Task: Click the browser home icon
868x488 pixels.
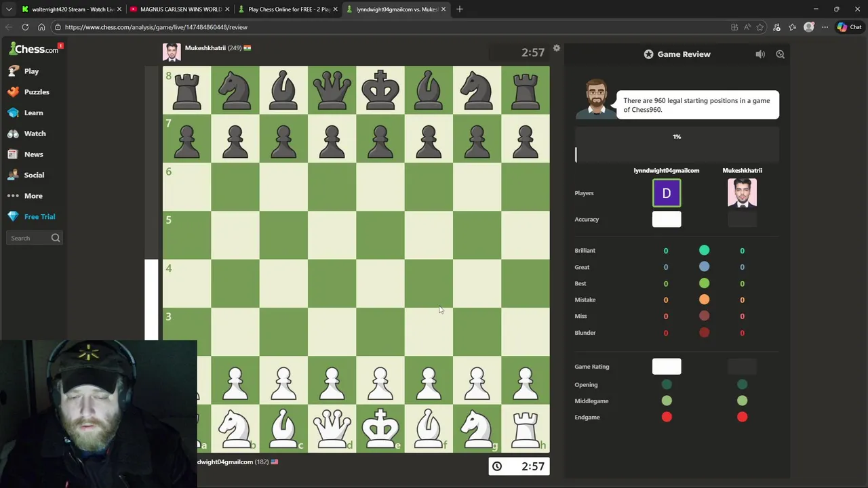Action: pyautogui.click(x=41, y=27)
